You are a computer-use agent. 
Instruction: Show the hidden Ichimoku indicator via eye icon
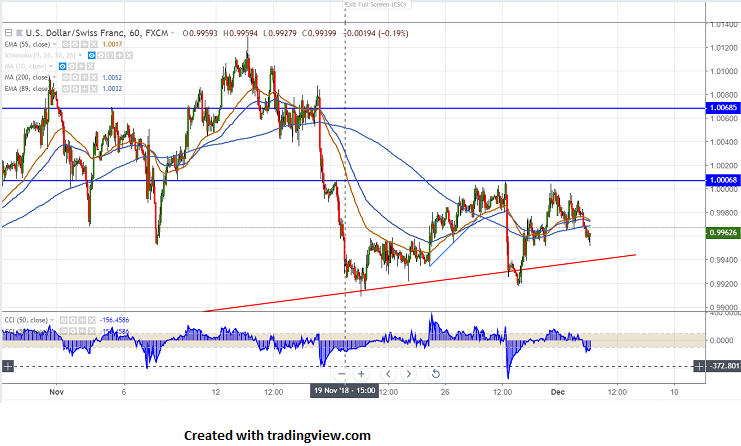[92, 55]
